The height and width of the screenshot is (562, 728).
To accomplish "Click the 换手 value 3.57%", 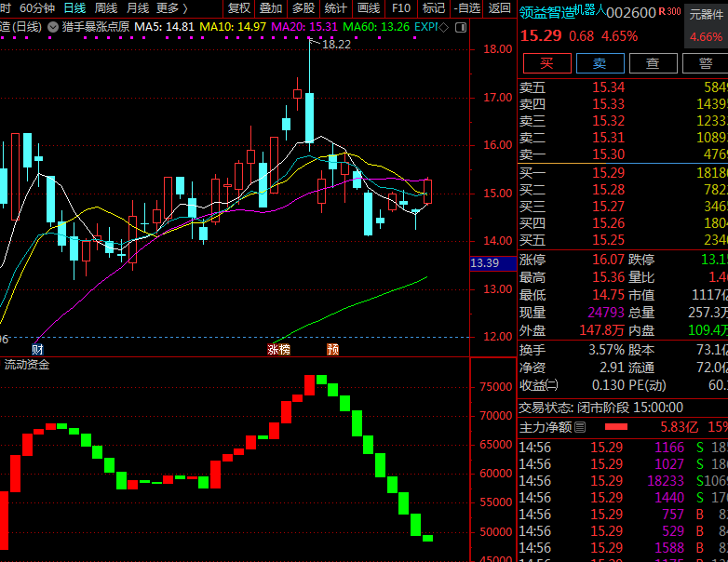I will point(606,350).
